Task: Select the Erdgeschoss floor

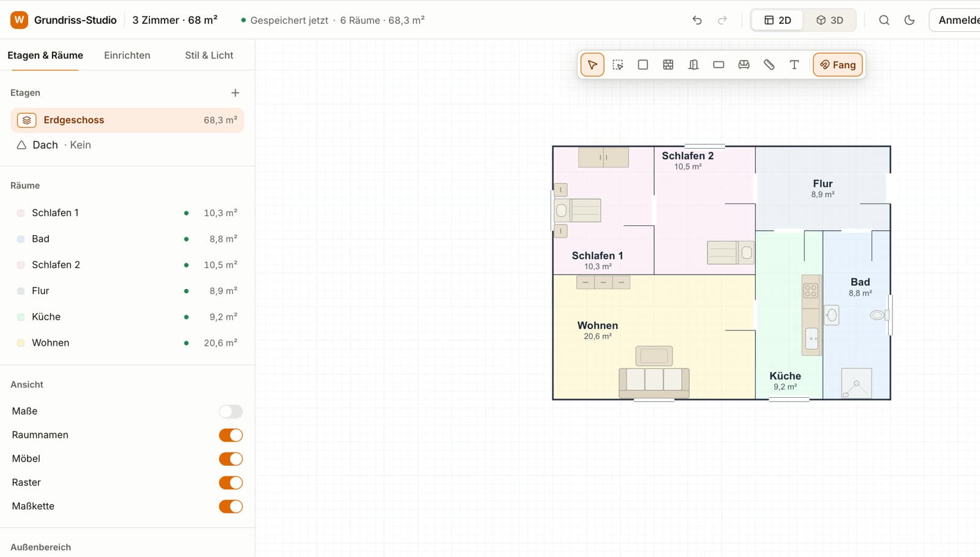Action: tap(127, 121)
